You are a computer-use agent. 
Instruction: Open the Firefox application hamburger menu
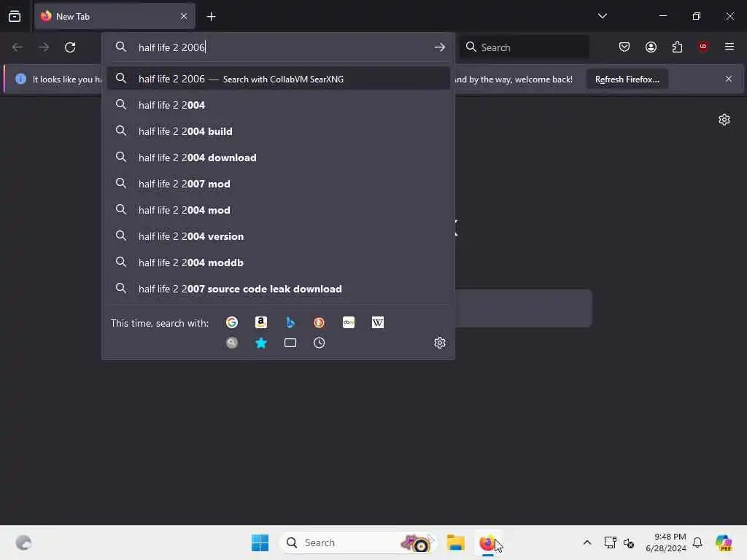point(729,47)
